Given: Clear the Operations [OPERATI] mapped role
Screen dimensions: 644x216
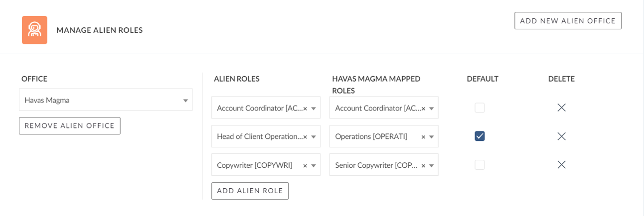Looking at the screenshot, I should pyautogui.click(x=423, y=137).
